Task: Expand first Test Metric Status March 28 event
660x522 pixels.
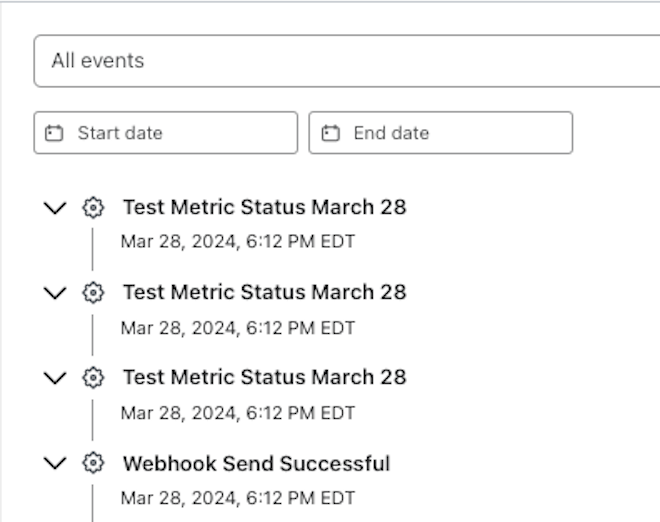Action: pos(55,208)
